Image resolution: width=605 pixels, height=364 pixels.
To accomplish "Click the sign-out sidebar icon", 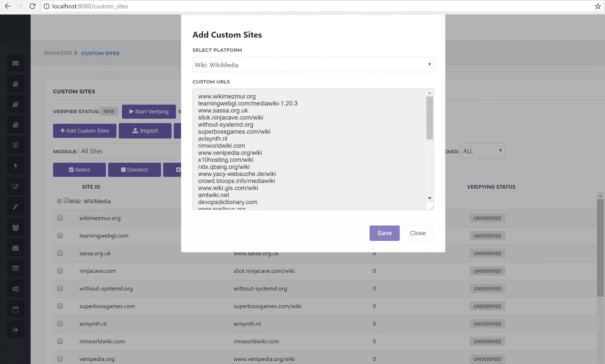I will tap(15, 329).
